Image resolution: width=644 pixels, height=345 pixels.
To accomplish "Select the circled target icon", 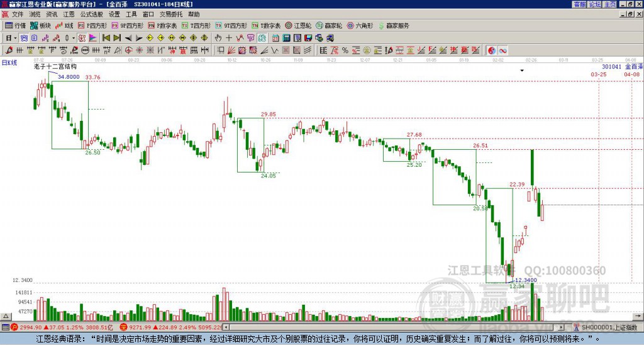I will tap(128, 50).
